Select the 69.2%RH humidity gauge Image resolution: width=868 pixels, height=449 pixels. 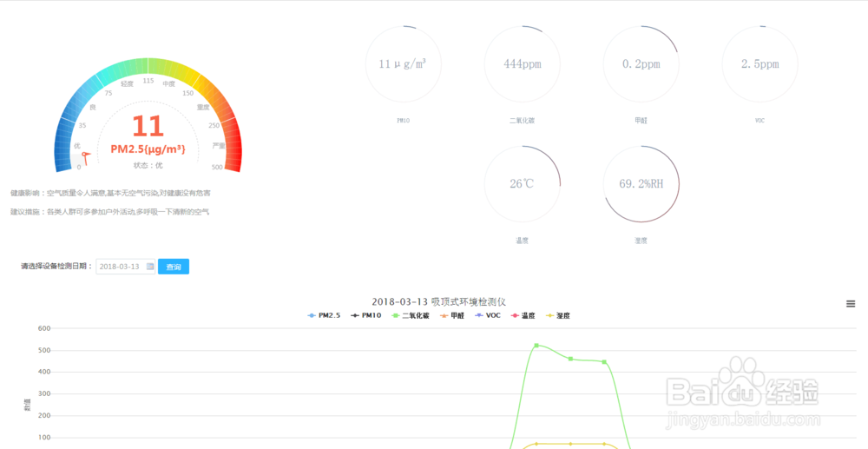click(641, 184)
